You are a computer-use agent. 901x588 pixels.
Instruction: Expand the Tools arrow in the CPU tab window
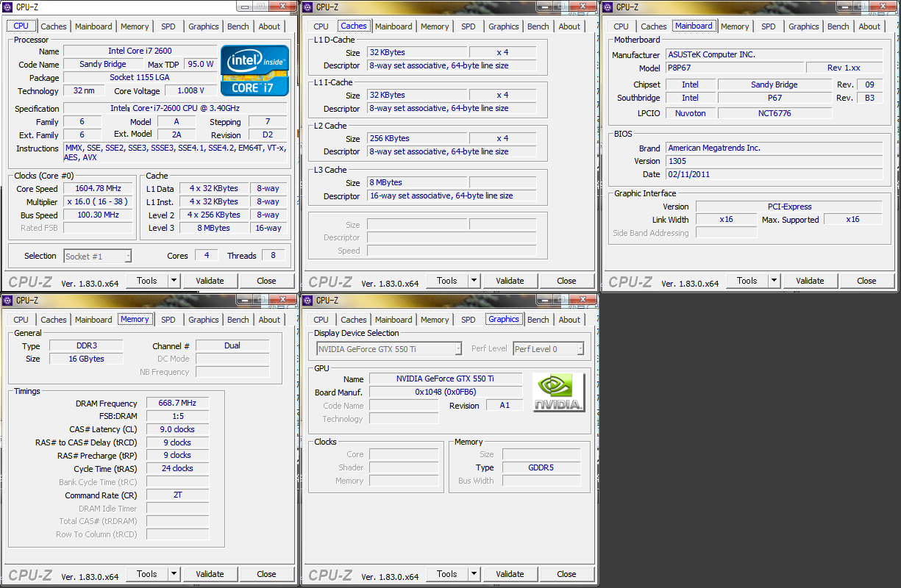point(174,280)
